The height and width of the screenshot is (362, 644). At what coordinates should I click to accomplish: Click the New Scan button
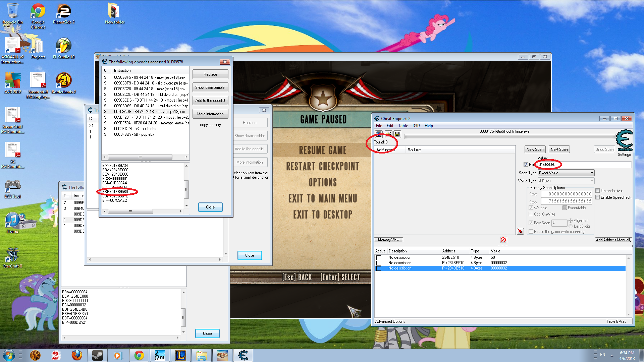tap(535, 149)
